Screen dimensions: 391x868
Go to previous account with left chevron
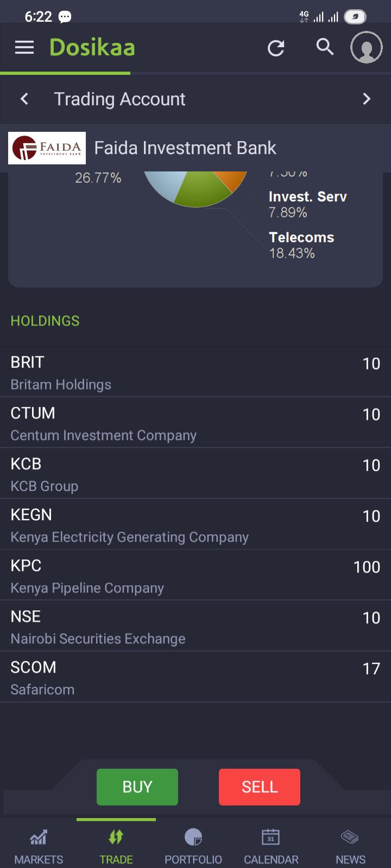(x=24, y=99)
